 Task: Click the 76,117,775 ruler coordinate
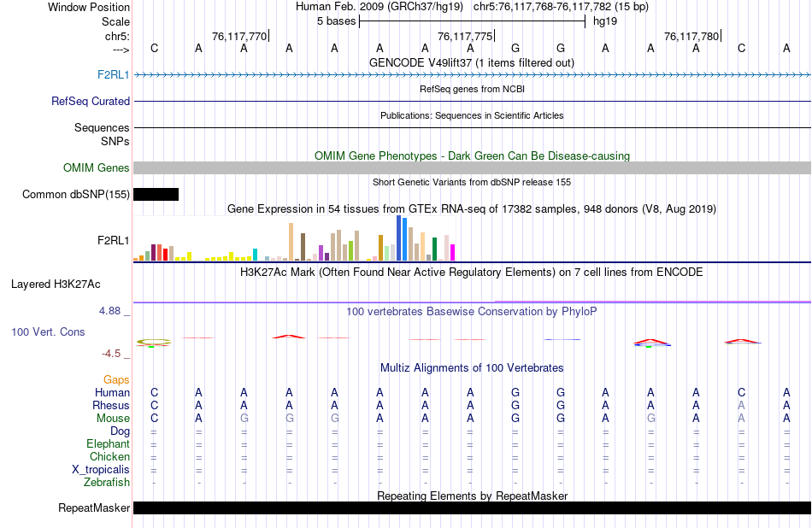click(465, 36)
